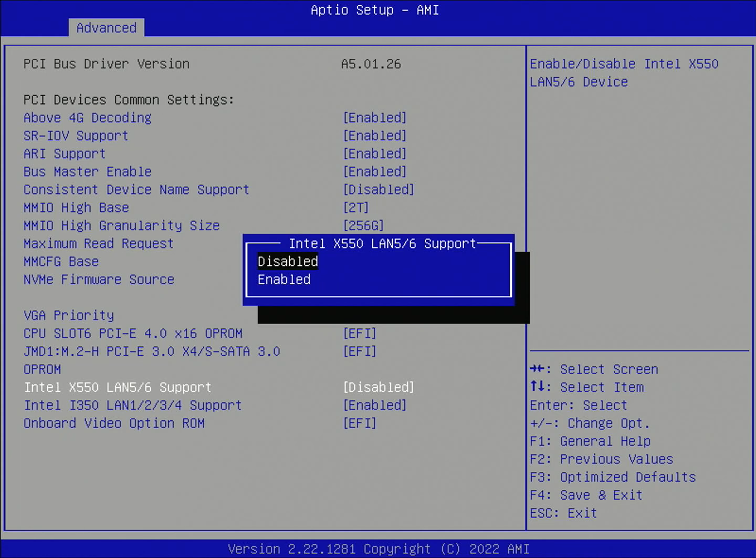Select ARI Support setting
756x558 pixels.
pyautogui.click(x=65, y=153)
